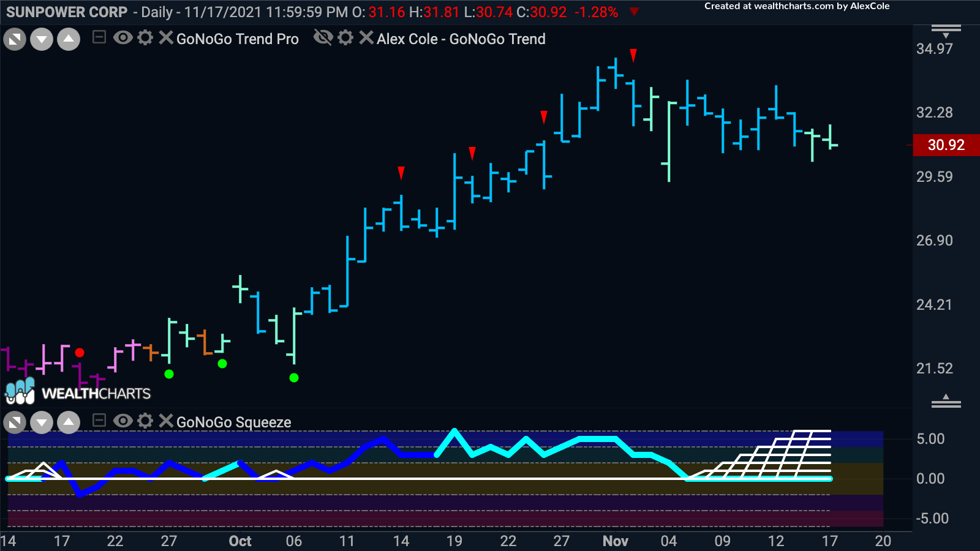Viewport: 980px width, 551px height.
Task: Collapse the GoNoGo Trend Pro indicator
Action: [99, 38]
